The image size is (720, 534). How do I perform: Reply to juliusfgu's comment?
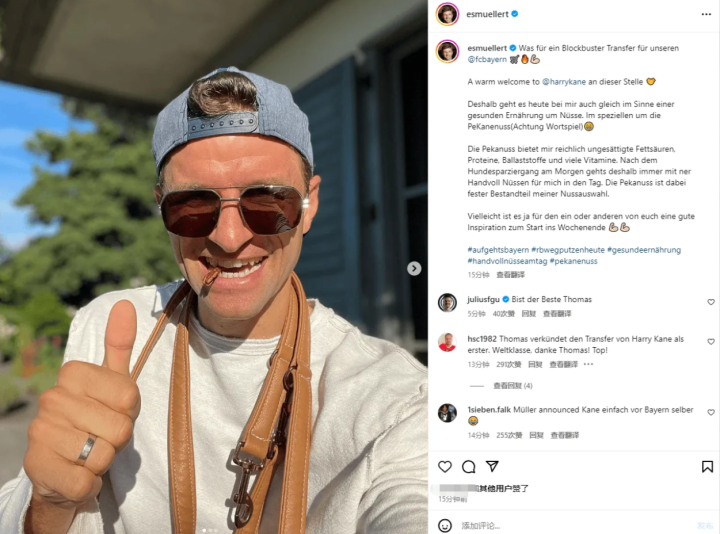pos(529,314)
